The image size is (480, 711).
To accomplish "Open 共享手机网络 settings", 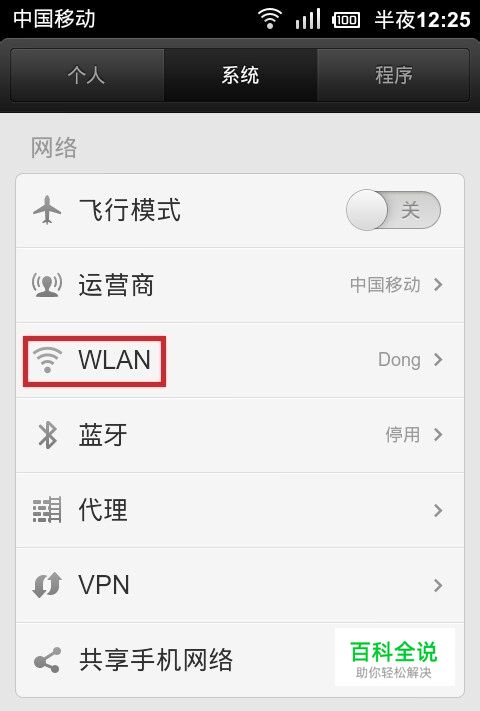I will [x=156, y=660].
